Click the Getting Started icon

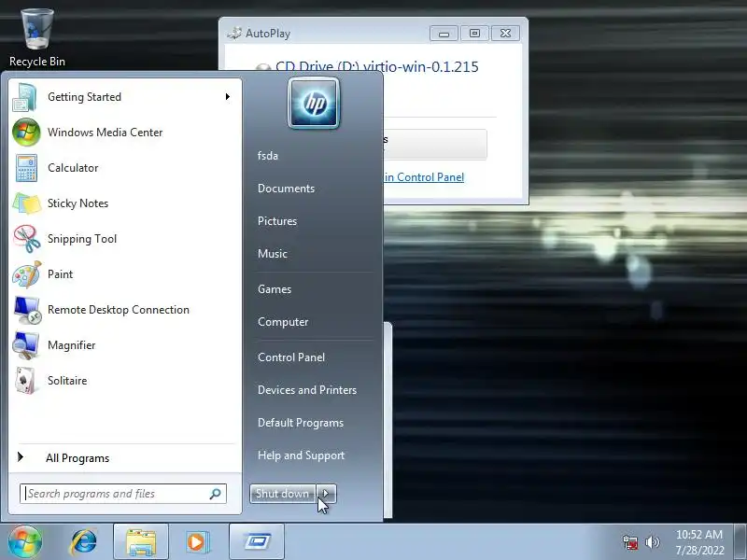25,97
